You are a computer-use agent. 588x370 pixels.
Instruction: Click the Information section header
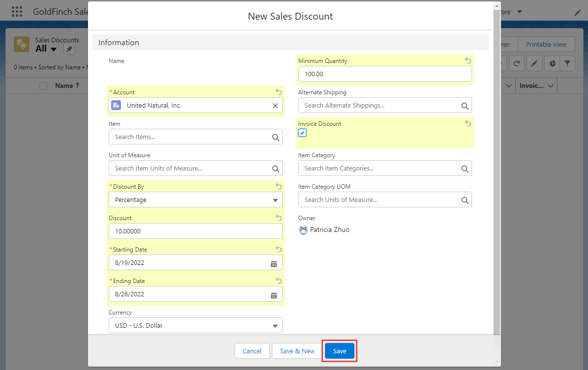(290, 42)
